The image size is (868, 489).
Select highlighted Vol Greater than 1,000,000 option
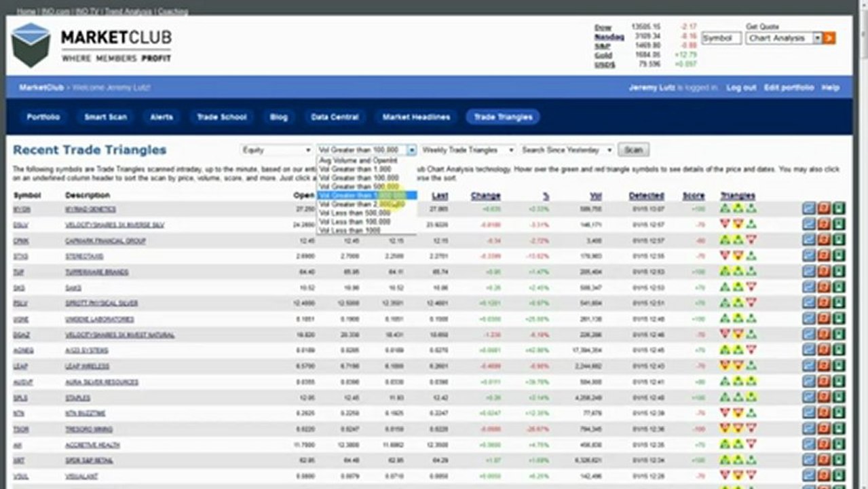pos(366,195)
